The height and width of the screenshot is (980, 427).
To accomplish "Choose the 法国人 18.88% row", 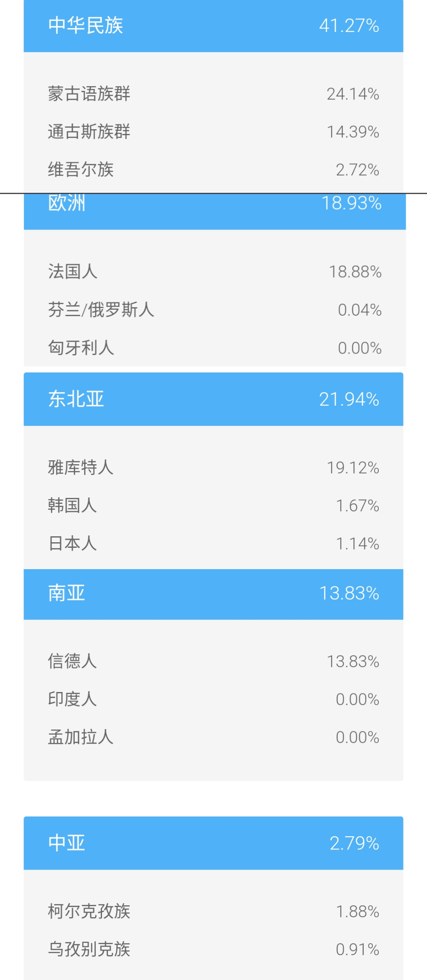I will point(215,272).
